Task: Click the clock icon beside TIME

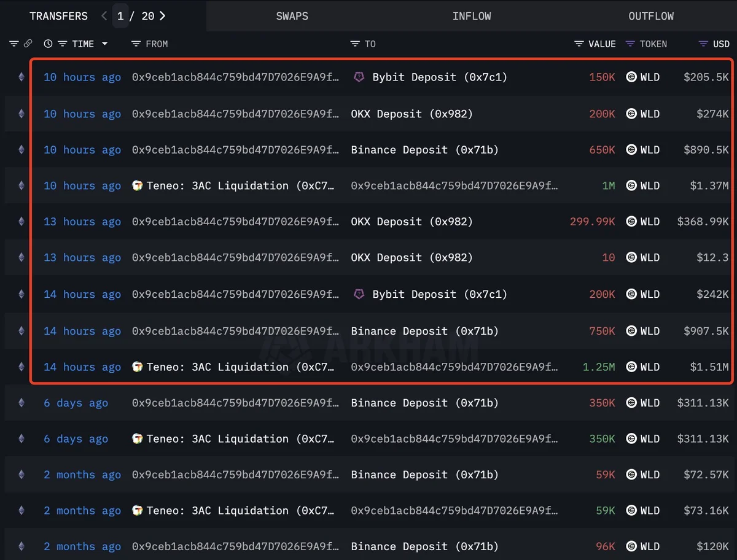Action: [x=49, y=44]
